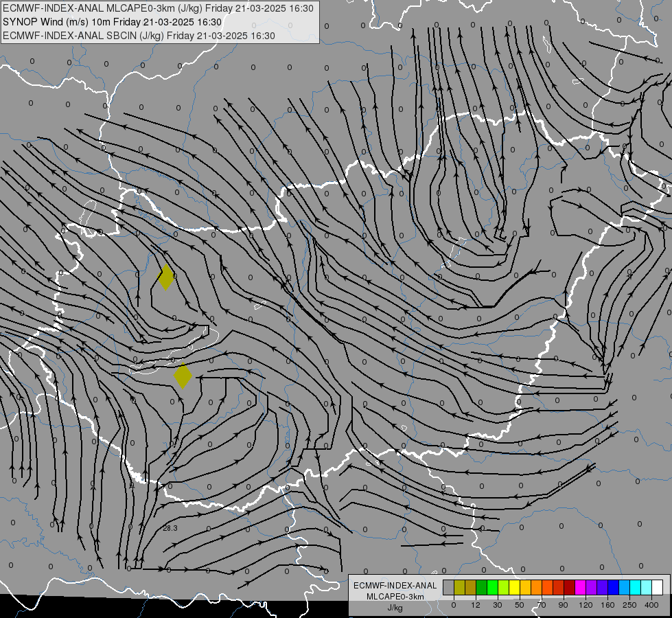The height and width of the screenshot is (618, 672).
Task: Select the orange swatch left of tick 70
Action: [x=537, y=587]
